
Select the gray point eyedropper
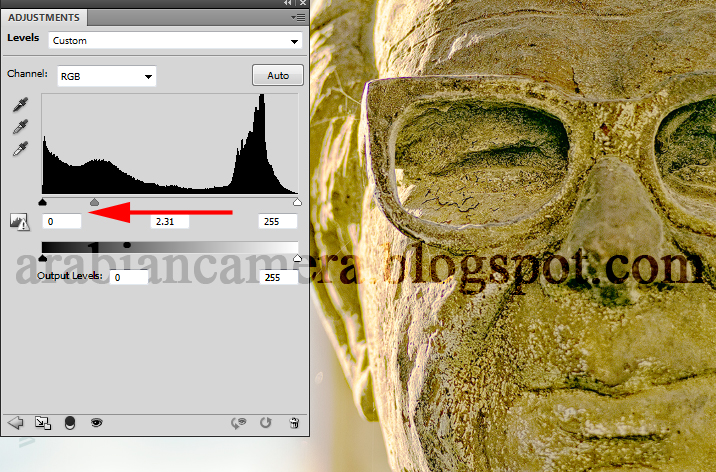click(20, 126)
